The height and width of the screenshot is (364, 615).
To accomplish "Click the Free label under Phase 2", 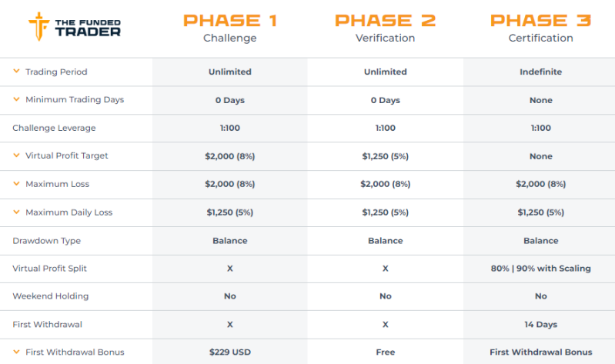I will [385, 352].
